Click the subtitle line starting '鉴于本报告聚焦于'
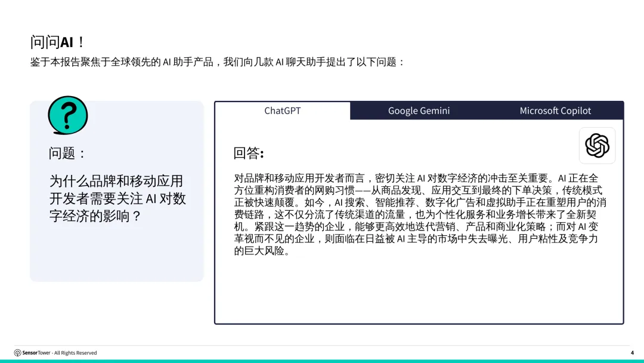 217,62
